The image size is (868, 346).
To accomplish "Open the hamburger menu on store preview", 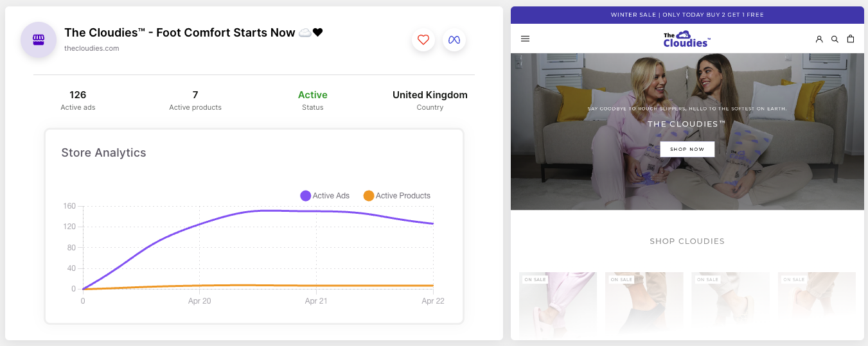I will [525, 39].
